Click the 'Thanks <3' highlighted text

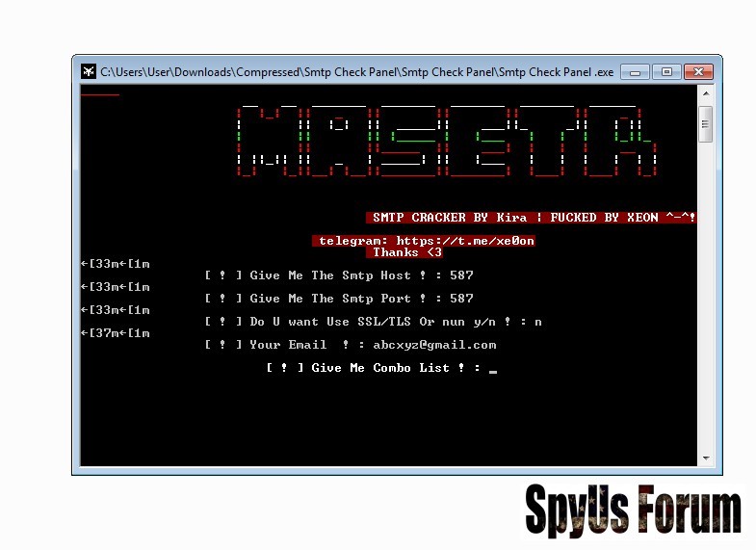[407, 252]
